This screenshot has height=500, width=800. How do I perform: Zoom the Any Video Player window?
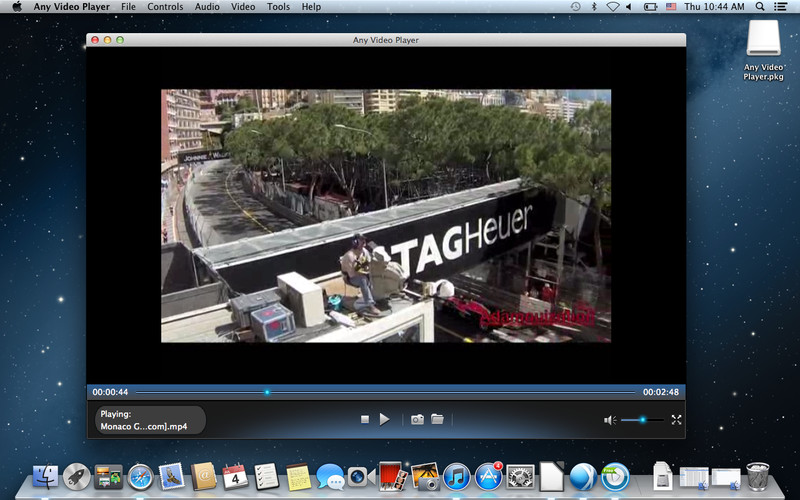click(120, 40)
